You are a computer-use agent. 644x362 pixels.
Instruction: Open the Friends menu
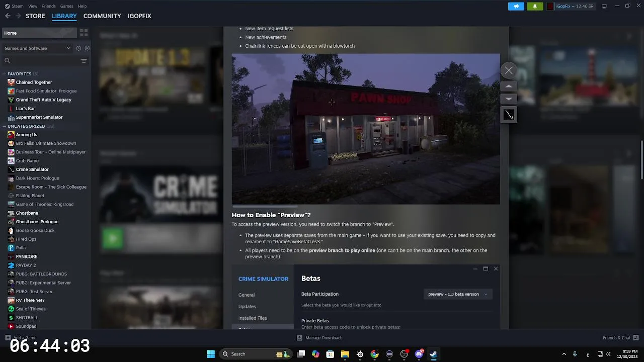pos(49,6)
